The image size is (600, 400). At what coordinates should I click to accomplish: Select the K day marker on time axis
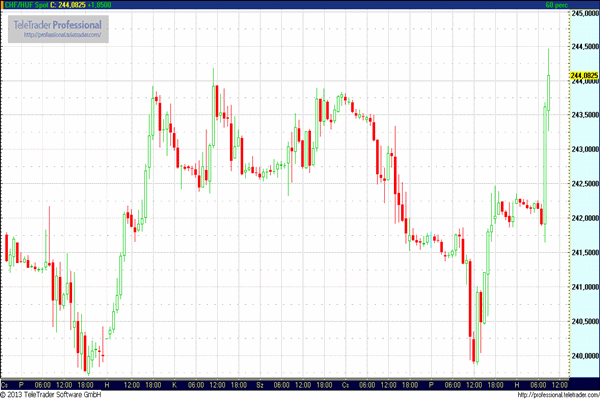(174, 384)
